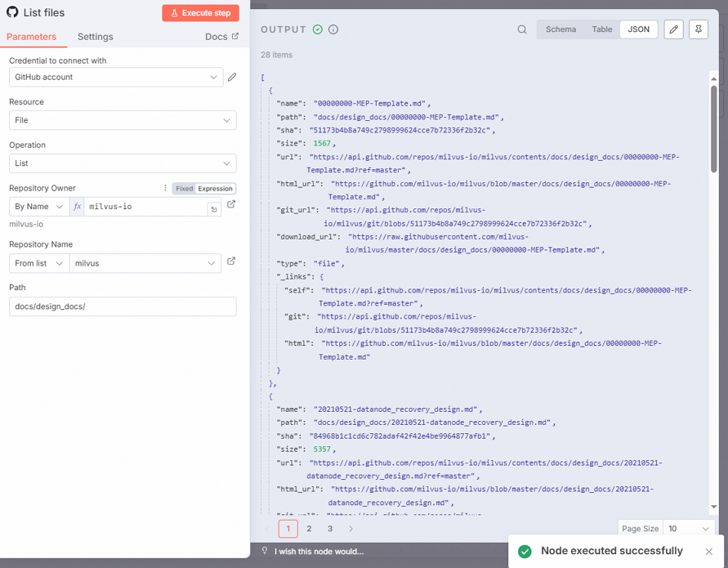Click I wish this node would... link
This screenshot has height=568, width=728.
(319, 552)
